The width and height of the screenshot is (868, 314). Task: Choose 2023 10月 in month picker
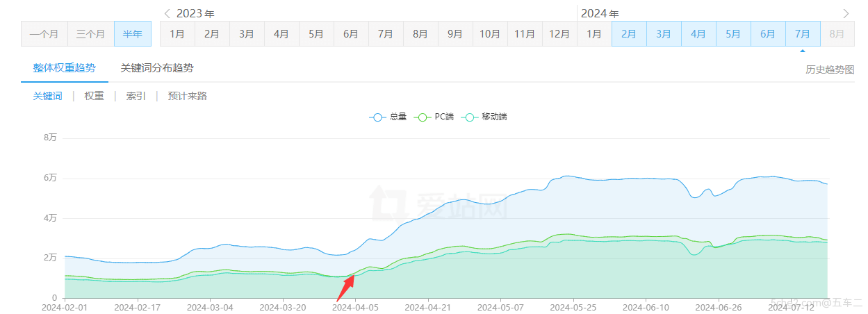click(x=490, y=34)
